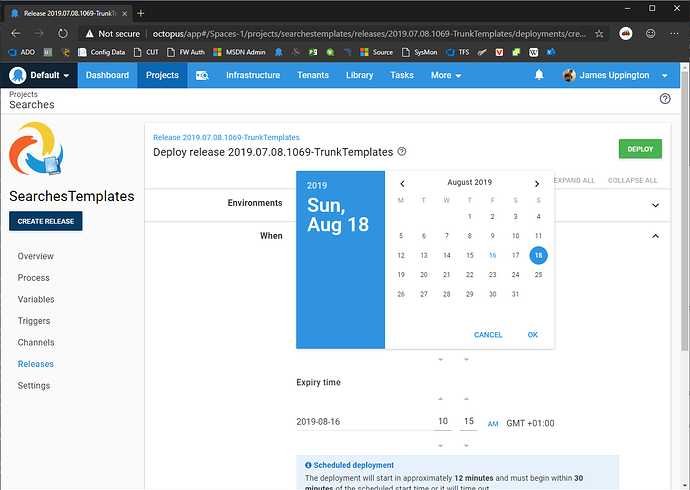Select August 16 in the calendar
The width and height of the screenshot is (690, 490).
pyautogui.click(x=492, y=255)
